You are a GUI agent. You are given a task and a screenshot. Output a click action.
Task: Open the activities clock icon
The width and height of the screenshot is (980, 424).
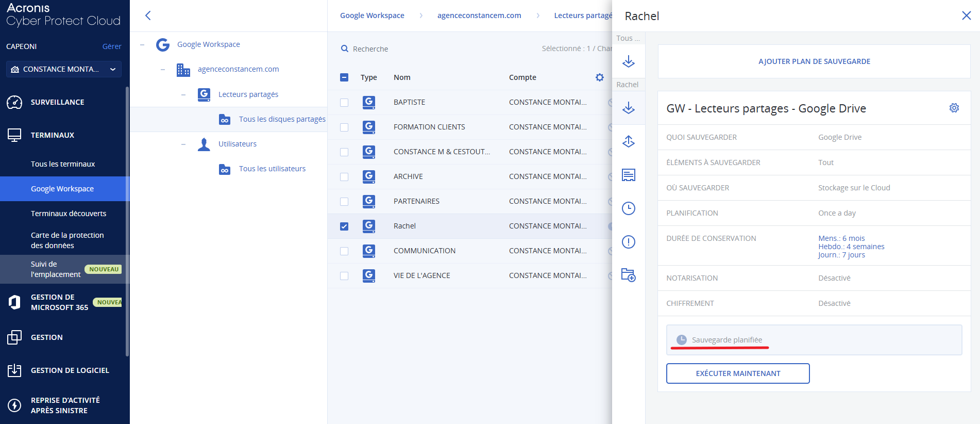click(x=629, y=208)
